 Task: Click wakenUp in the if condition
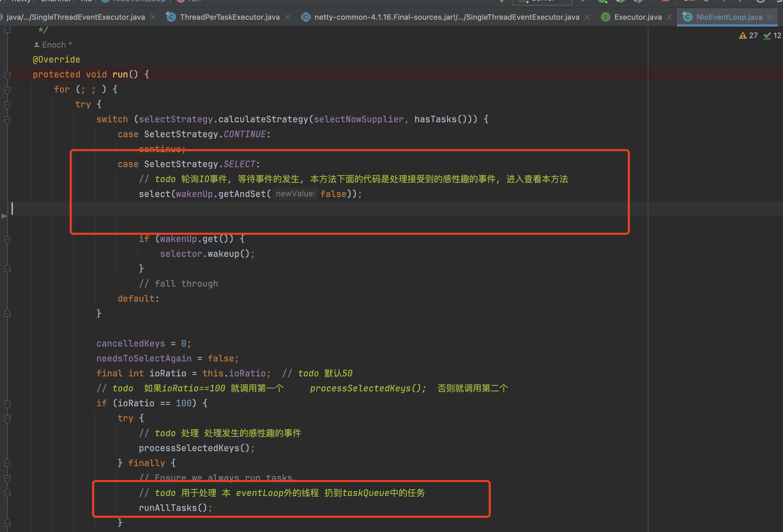pyautogui.click(x=178, y=239)
